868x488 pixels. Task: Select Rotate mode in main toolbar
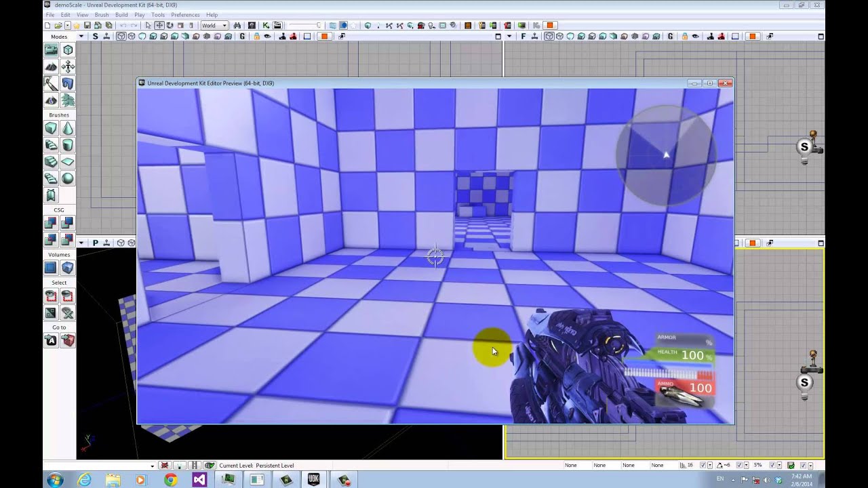170,26
